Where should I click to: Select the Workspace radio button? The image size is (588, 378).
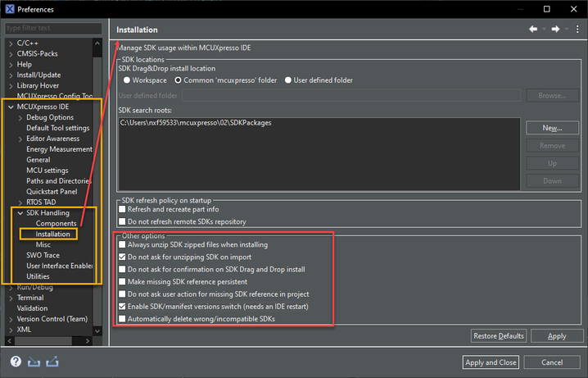pyautogui.click(x=127, y=80)
